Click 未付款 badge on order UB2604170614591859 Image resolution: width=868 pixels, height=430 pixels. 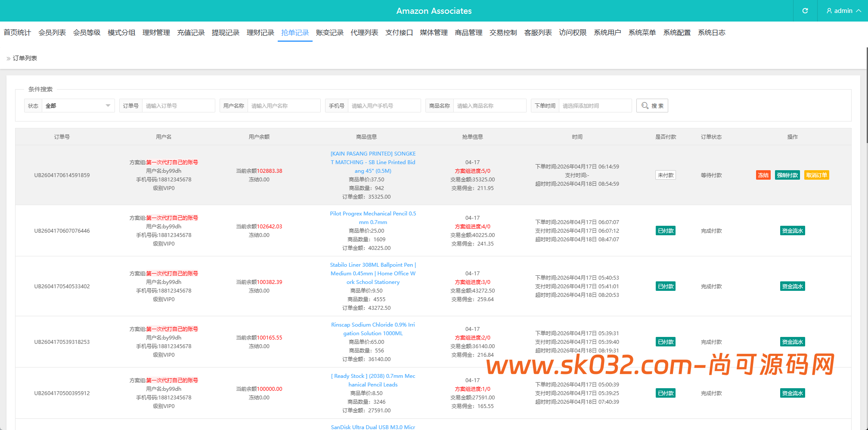pyautogui.click(x=666, y=175)
